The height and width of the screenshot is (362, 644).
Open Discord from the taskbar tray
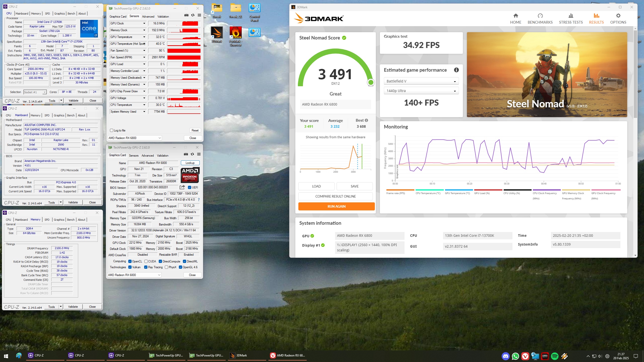point(505,356)
